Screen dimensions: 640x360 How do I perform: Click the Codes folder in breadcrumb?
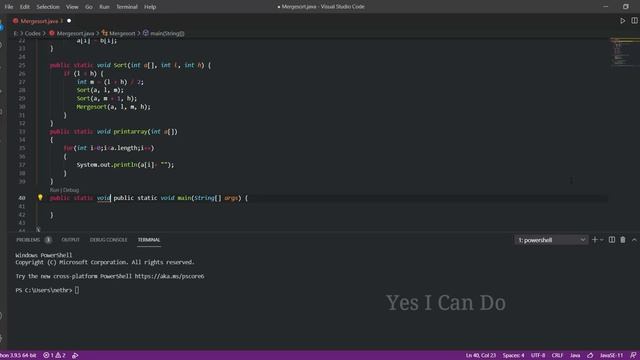tap(33, 33)
